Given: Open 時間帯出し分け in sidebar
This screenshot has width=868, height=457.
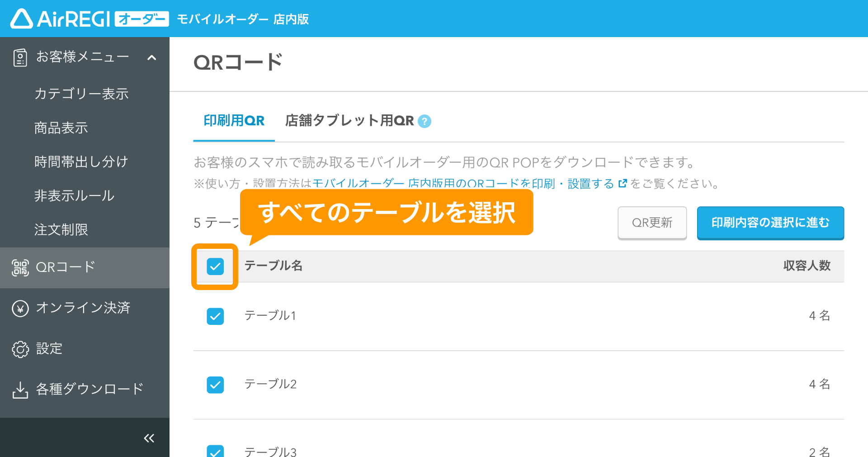Looking at the screenshot, I should click(81, 162).
